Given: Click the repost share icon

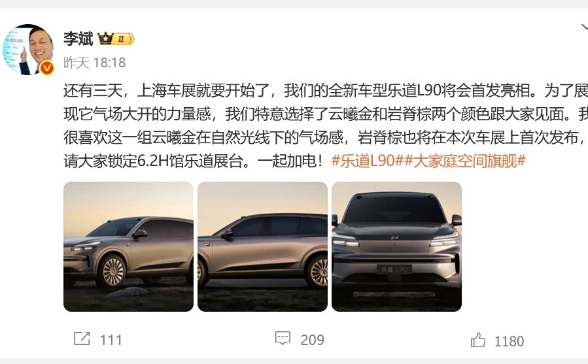Looking at the screenshot, I should 82,339.
